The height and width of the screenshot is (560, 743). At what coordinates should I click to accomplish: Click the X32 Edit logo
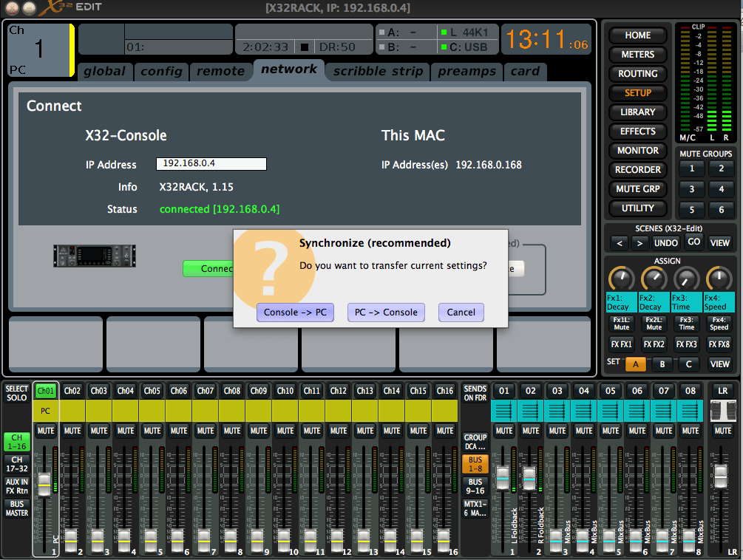pos(70,7)
